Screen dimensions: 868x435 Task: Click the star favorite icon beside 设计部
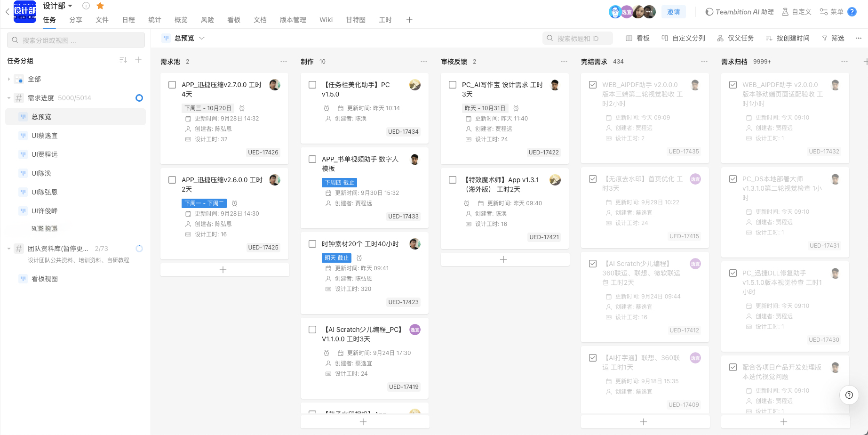(100, 6)
